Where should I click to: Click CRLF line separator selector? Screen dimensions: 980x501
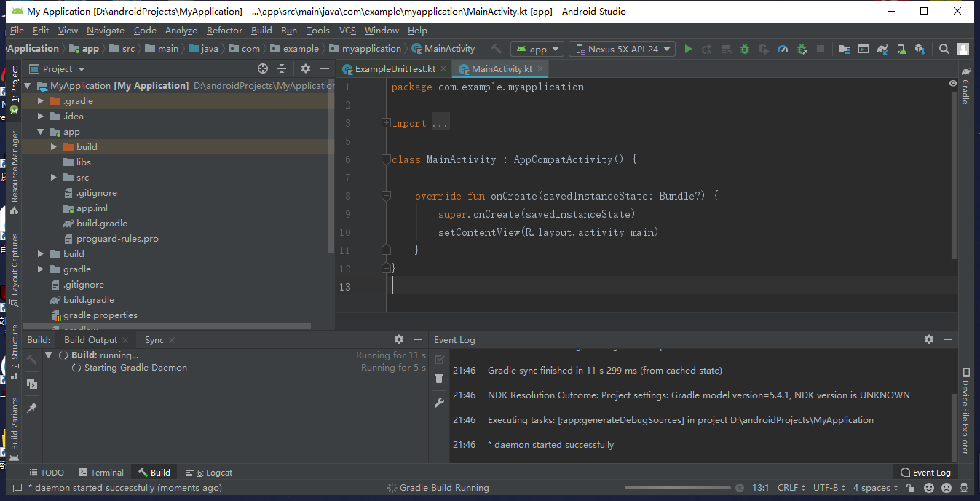(791, 488)
